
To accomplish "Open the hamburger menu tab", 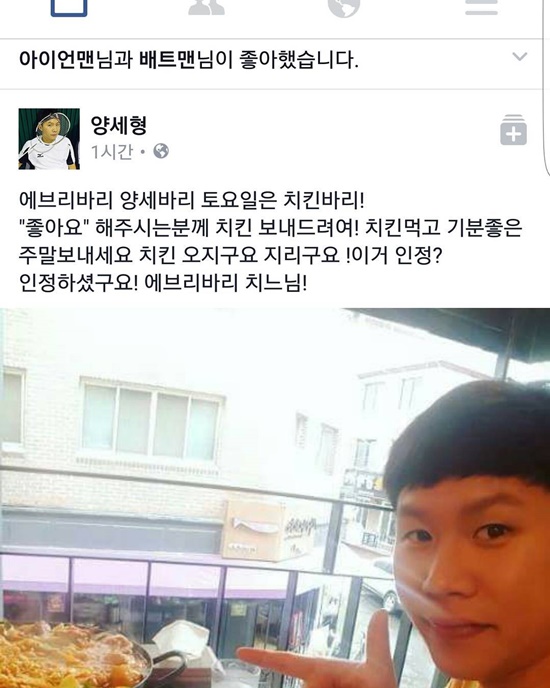I will [482, 7].
